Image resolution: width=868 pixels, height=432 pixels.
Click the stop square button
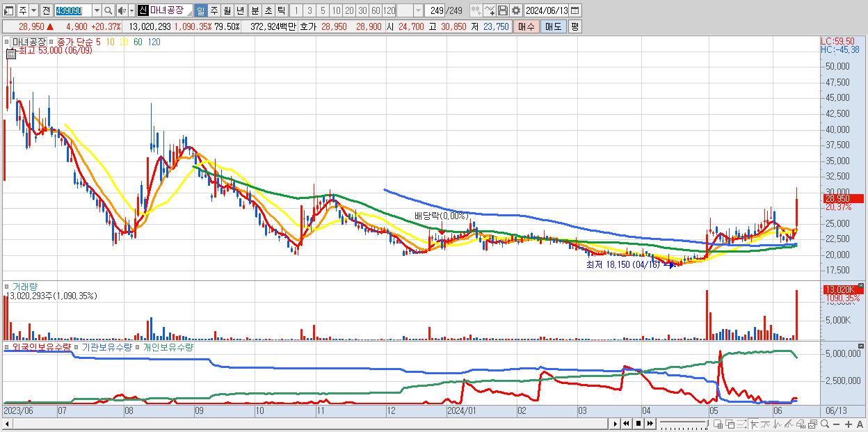coord(638,424)
